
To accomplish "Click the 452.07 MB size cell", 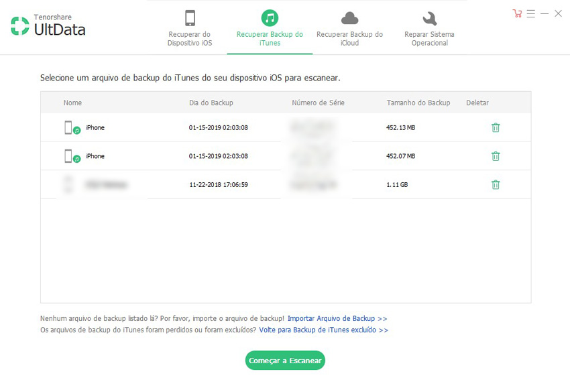I will (400, 156).
